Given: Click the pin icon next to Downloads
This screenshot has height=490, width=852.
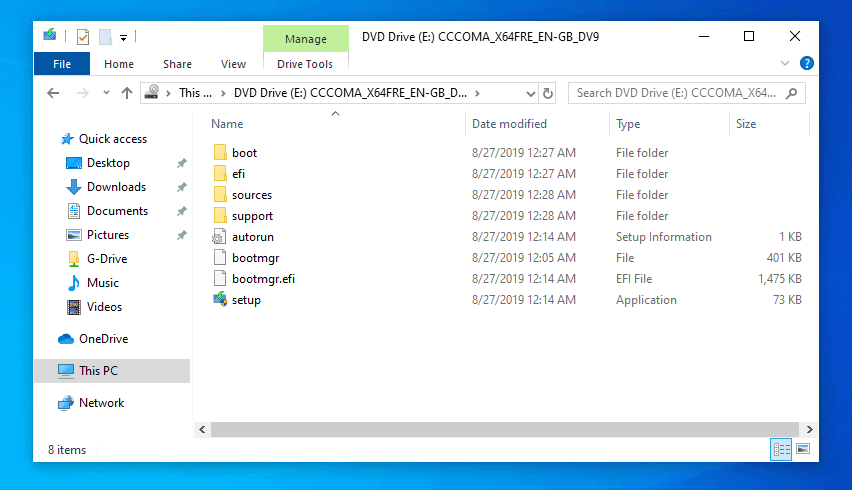Looking at the screenshot, I should click(181, 187).
